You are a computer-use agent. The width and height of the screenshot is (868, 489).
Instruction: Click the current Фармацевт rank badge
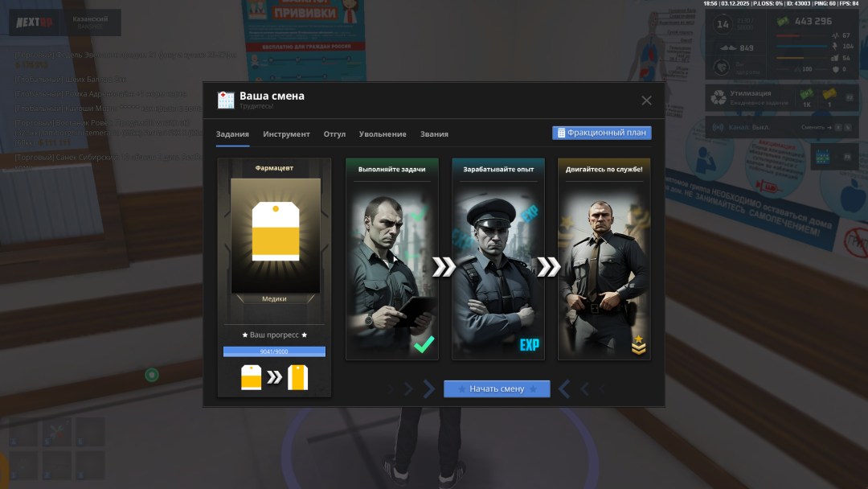coord(276,232)
